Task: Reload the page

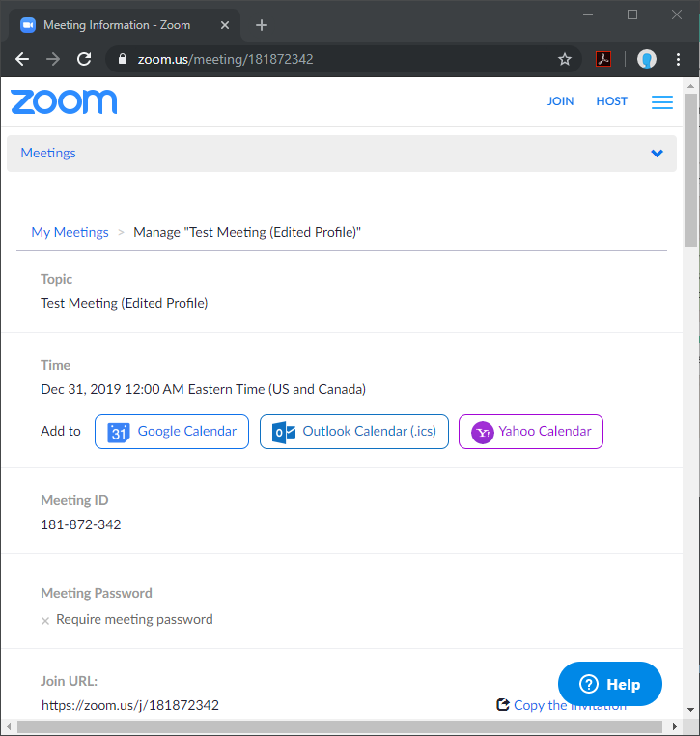Action: click(84, 59)
